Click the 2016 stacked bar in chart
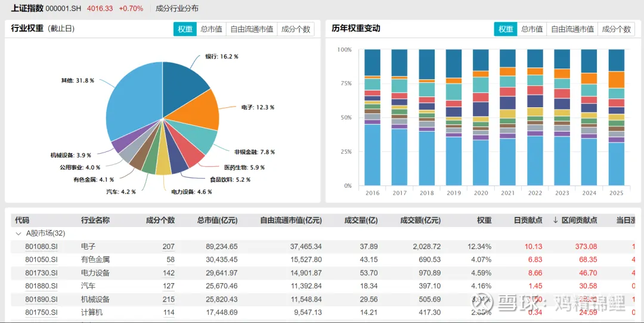Screen dimensions: 644x323 [x=373, y=117]
